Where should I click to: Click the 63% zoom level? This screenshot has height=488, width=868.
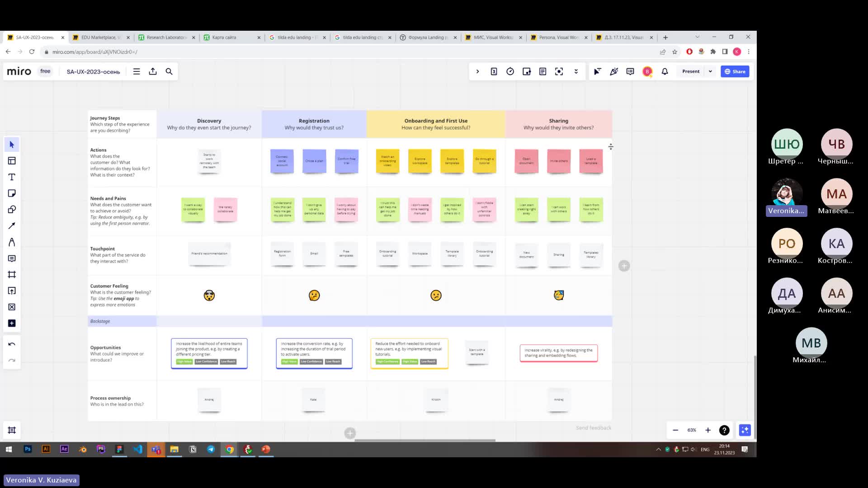[x=692, y=430]
